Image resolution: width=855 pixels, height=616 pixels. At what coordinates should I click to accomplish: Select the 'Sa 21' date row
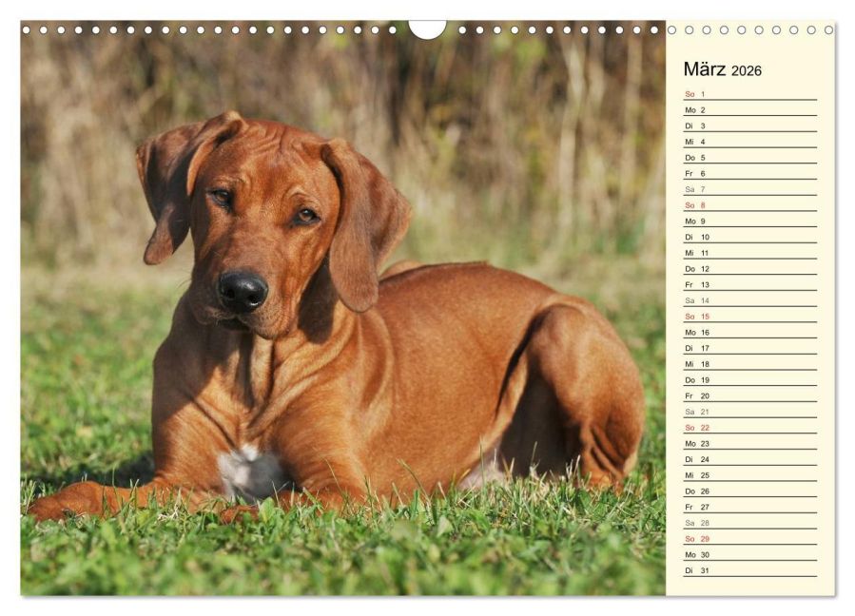click(749, 411)
